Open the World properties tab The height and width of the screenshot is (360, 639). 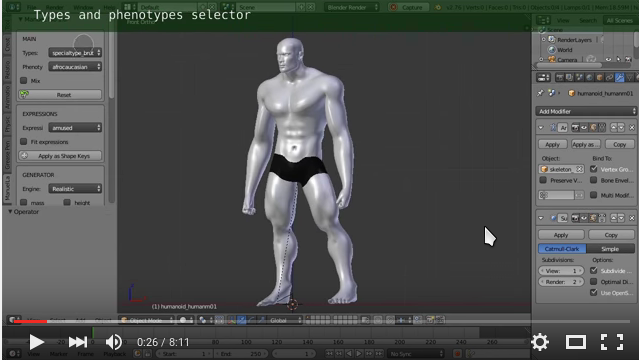(x=589, y=77)
